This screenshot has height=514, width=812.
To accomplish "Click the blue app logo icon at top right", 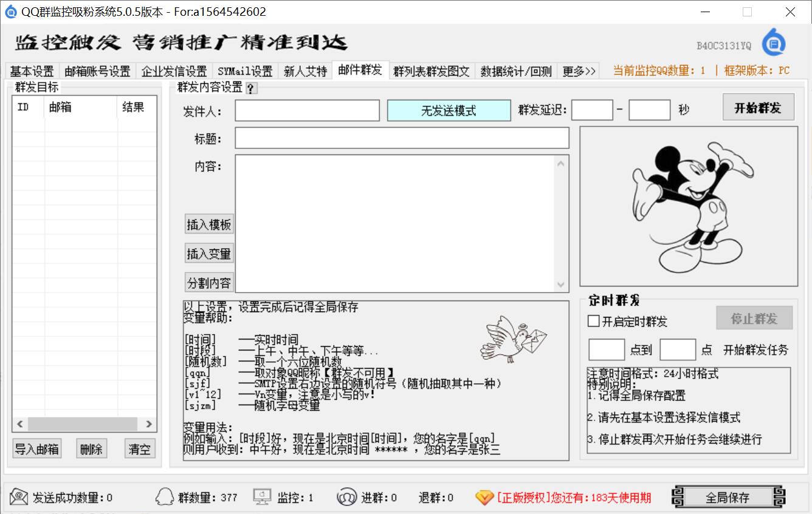I will tap(774, 43).
